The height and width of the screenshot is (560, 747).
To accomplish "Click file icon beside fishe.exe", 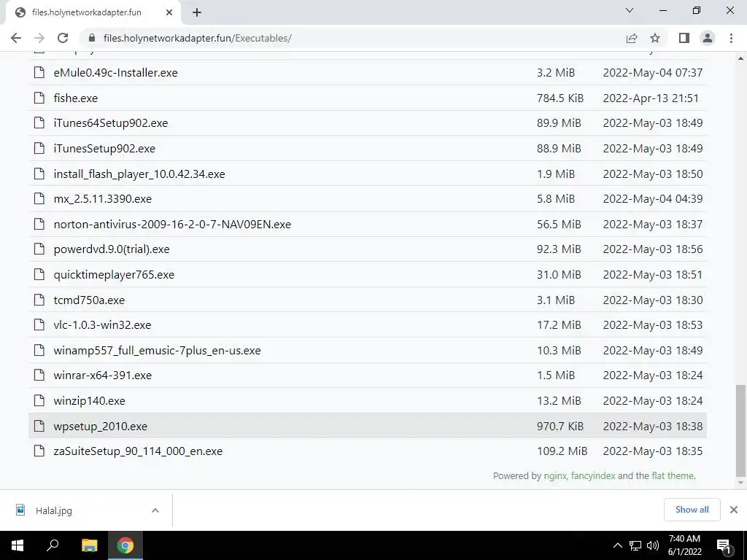I will point(39,98).
